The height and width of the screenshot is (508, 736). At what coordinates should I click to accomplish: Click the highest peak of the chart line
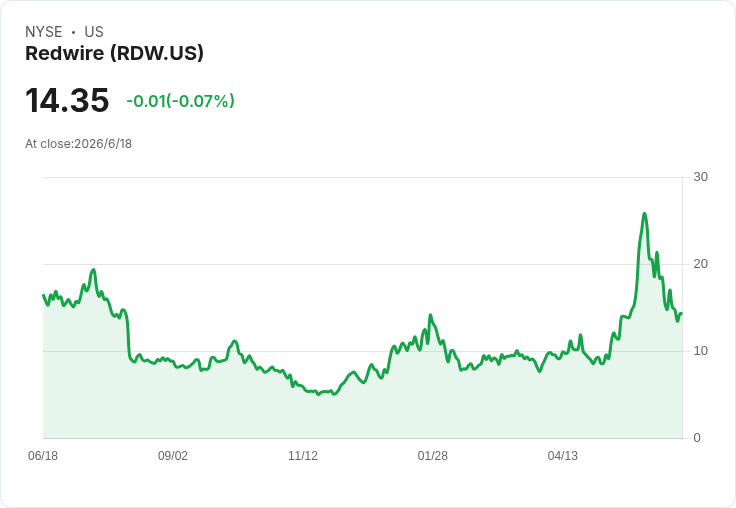(644, 214)
